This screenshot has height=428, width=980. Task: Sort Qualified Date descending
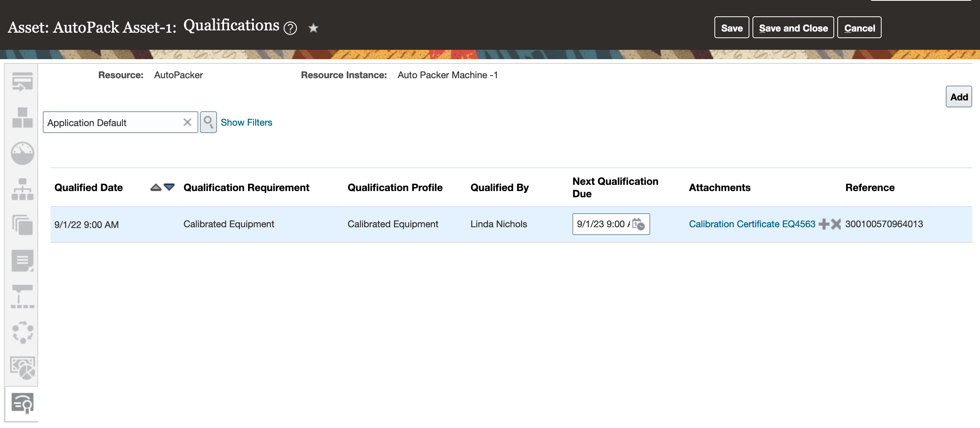tap(169, 187)
